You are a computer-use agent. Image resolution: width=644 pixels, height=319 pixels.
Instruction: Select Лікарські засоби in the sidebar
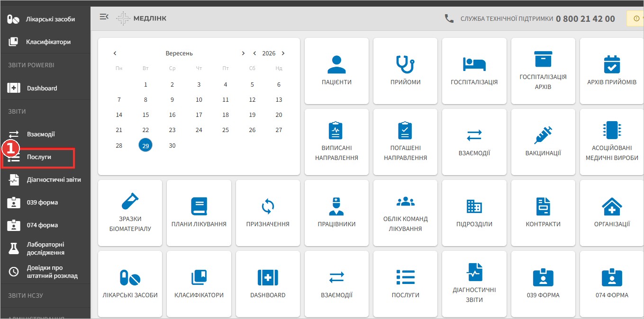click(x=45, y=19)
